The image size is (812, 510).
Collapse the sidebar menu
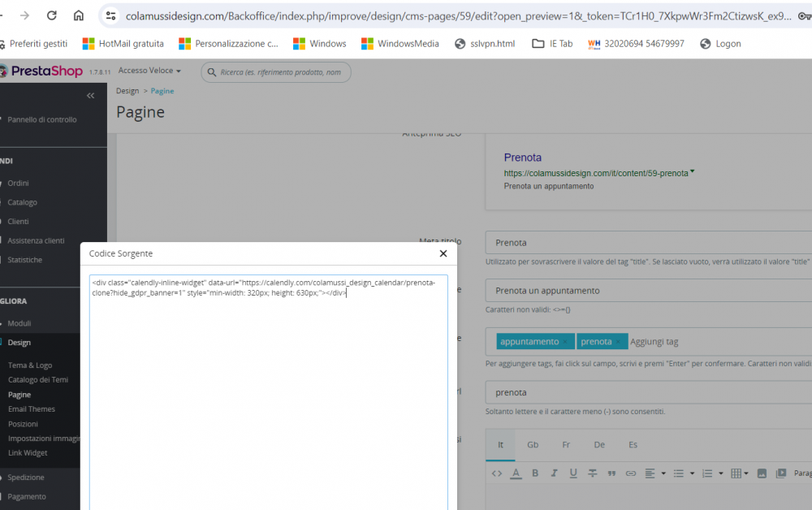tap(91, 95)
